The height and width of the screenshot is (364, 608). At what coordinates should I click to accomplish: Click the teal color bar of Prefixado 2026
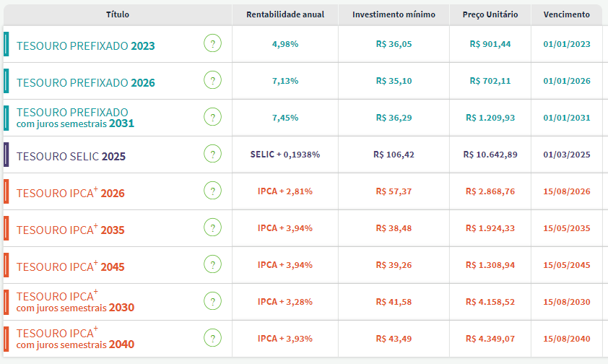[6, 81]
